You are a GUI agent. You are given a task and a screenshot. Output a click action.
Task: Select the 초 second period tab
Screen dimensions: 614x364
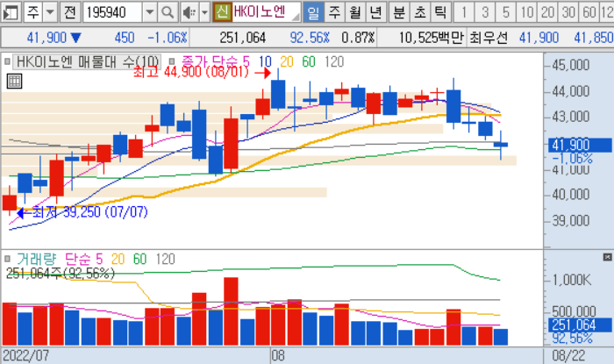pyautogui.click(x=420, y=12)
